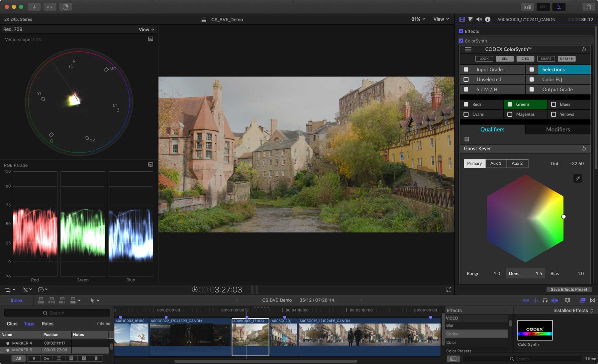The image size is (598, 364).
Task: Play the clip from the viewer
Action: pyautogui.click(x=195, y=290)
